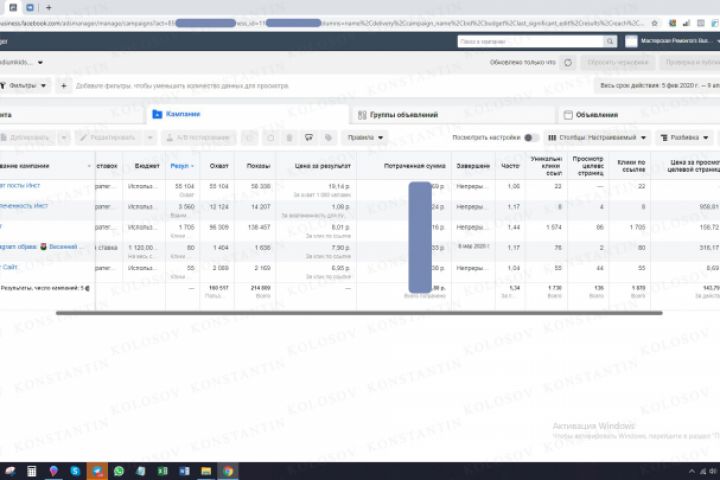Expand arrow next to Редактировать
720x480 pixels.
pyautogui.click(x=150, y=137)
